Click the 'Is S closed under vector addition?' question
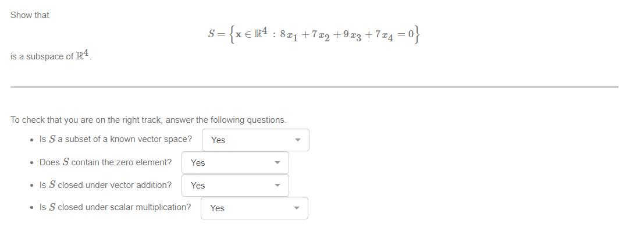Screen dimensions: 644x245 click(105, 185)
